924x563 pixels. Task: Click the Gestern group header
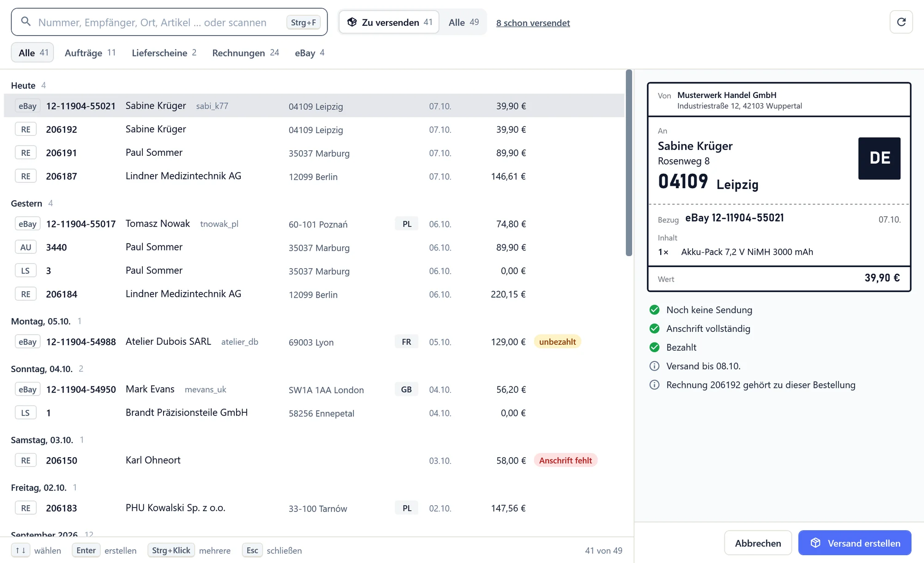(x=32, y=203)
